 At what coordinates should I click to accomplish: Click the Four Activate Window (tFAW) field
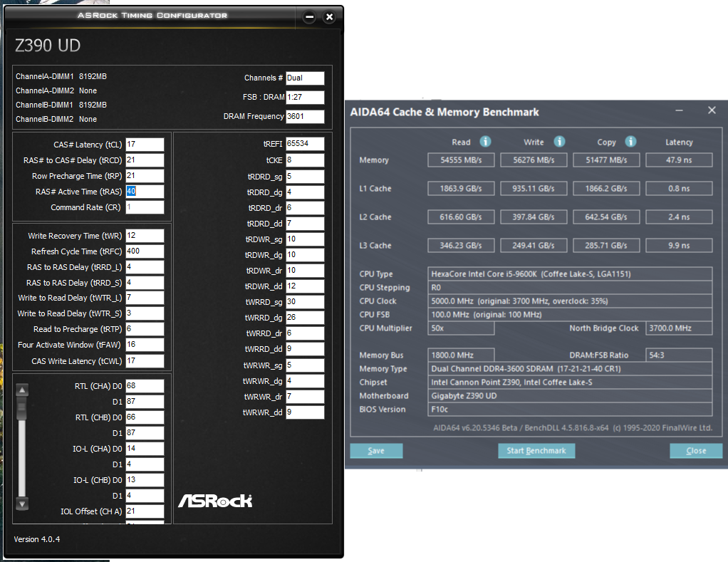145,345
